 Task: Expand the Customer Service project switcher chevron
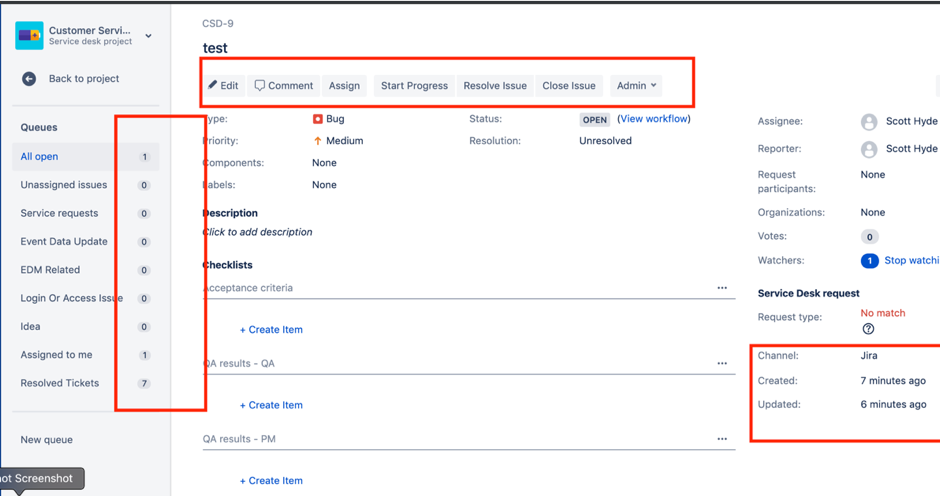click(149, 36)
